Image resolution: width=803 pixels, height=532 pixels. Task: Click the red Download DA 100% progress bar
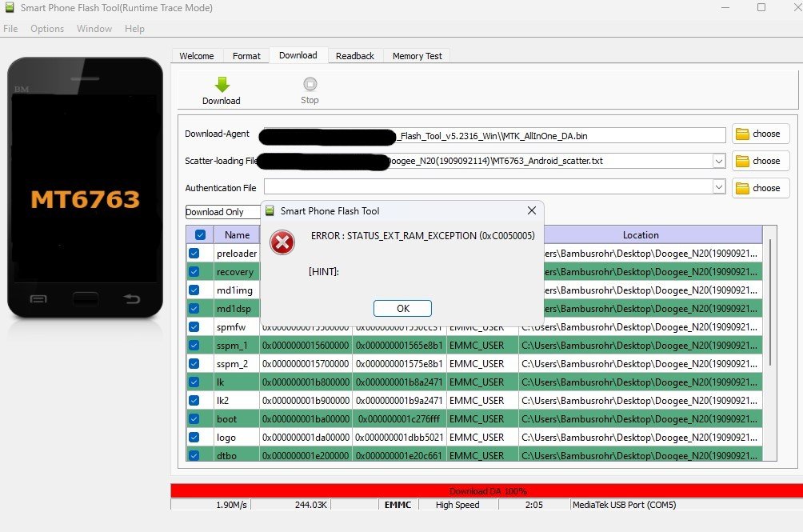tap(486, 490)
